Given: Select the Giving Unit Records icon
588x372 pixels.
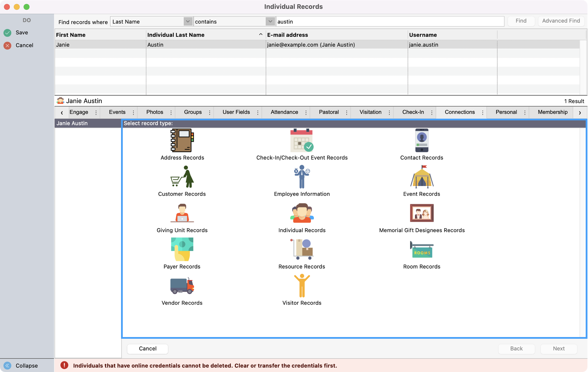Looking at the screenshot, I should click(182, 213).
